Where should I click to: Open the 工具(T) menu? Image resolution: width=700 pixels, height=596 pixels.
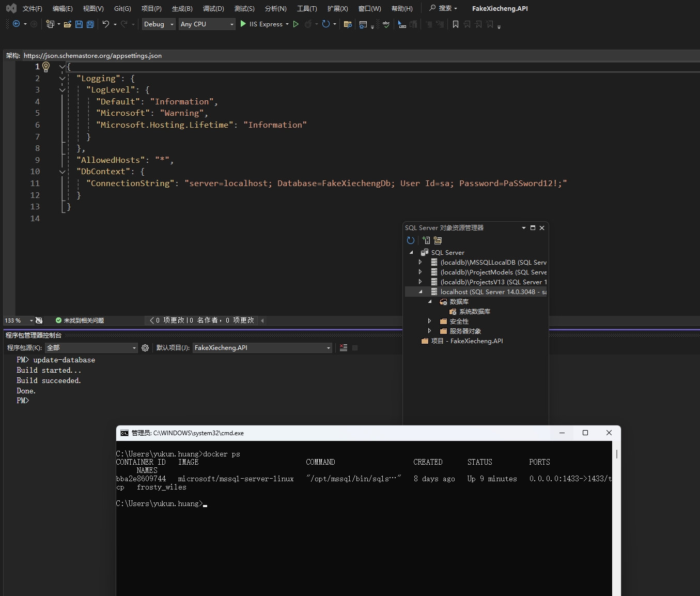pyautogui.click(x=307, y=9)
